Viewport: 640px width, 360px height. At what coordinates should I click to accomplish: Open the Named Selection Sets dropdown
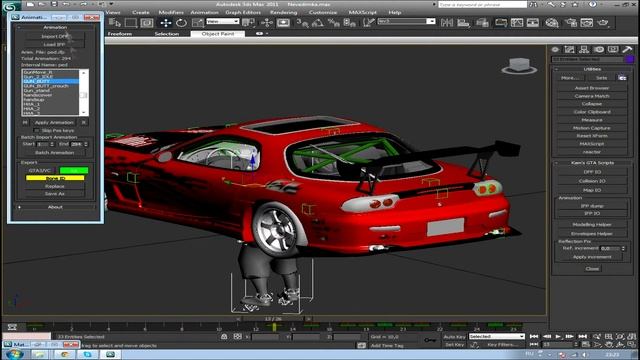[x=406, y=21]
